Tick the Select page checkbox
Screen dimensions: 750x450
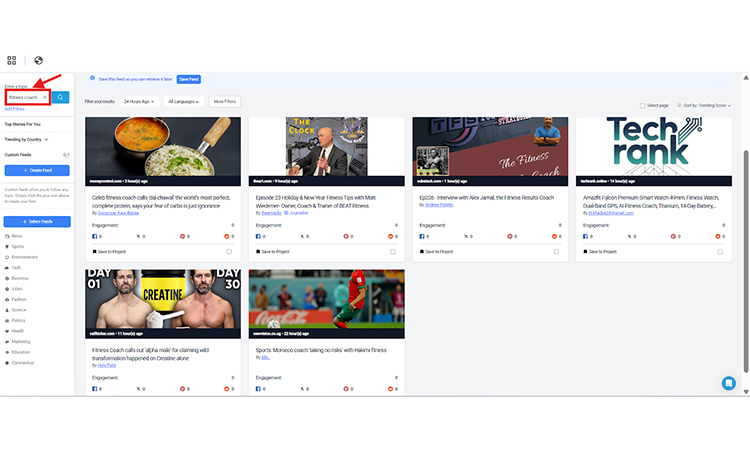642,106
